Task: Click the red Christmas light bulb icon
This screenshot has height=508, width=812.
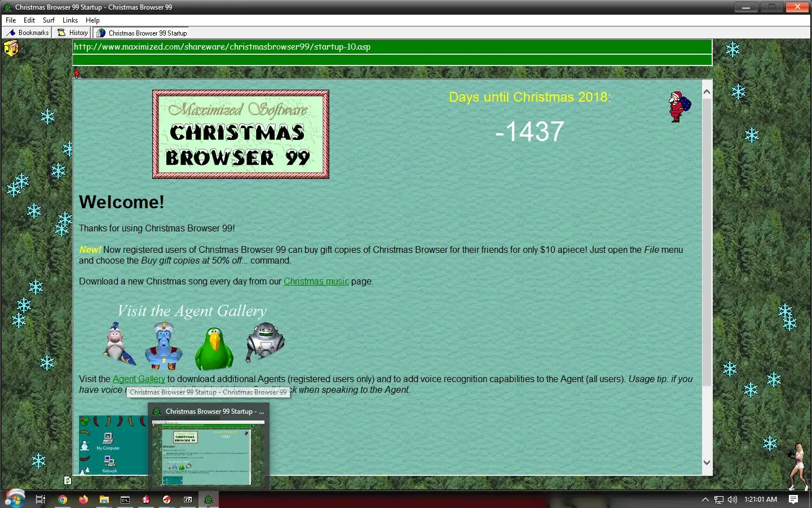Action: pyautogui.click(x=77, y=73)
